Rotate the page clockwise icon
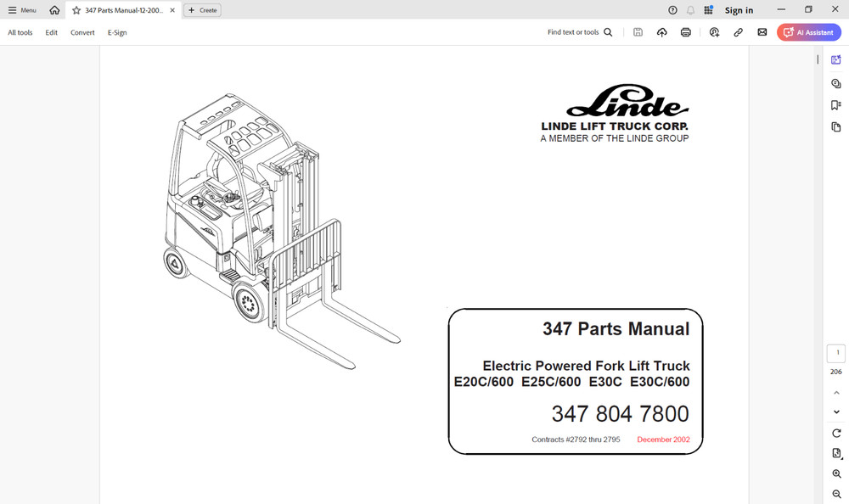 (x=836, y=433)
